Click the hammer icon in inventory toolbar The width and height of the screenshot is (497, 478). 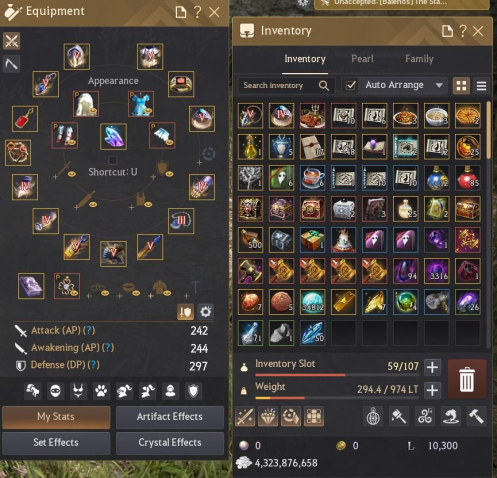[477, 416]
